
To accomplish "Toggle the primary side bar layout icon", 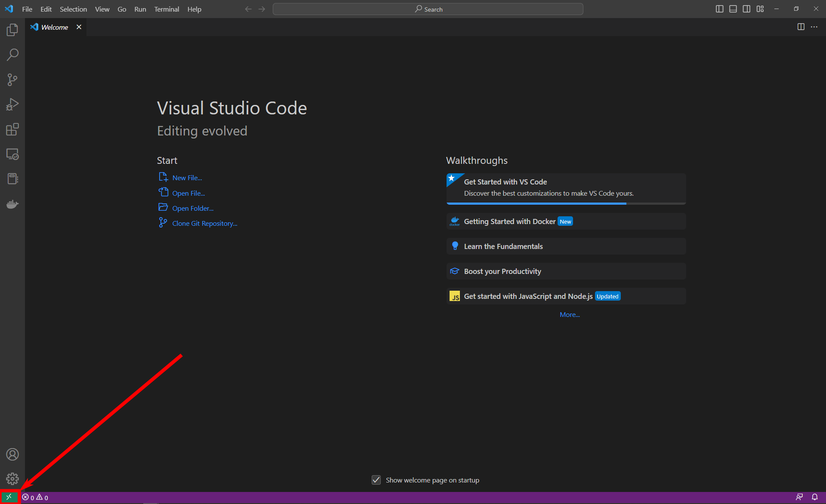I will click(x=719, y=9).
